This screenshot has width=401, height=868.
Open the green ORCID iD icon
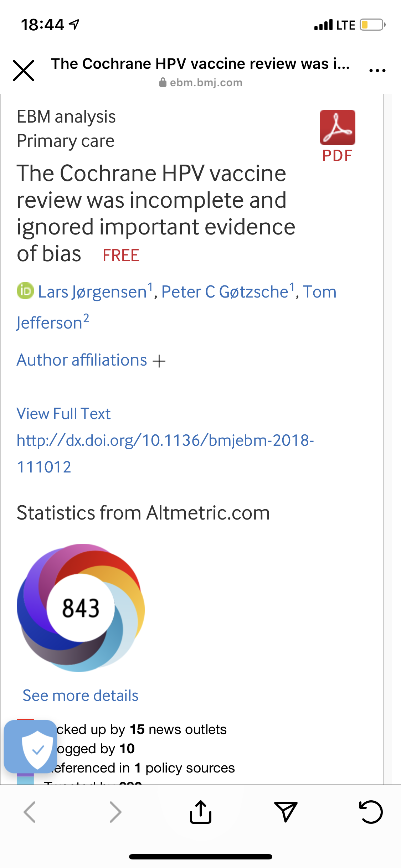click(25, 291)
